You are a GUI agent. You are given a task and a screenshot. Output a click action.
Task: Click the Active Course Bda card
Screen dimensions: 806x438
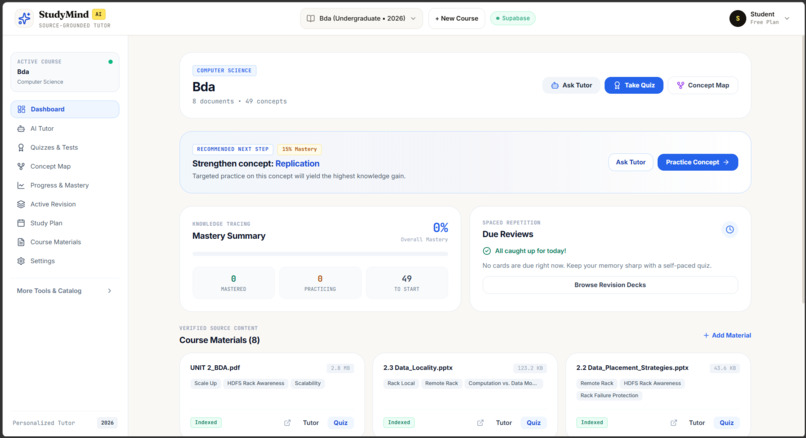[65, 72]
